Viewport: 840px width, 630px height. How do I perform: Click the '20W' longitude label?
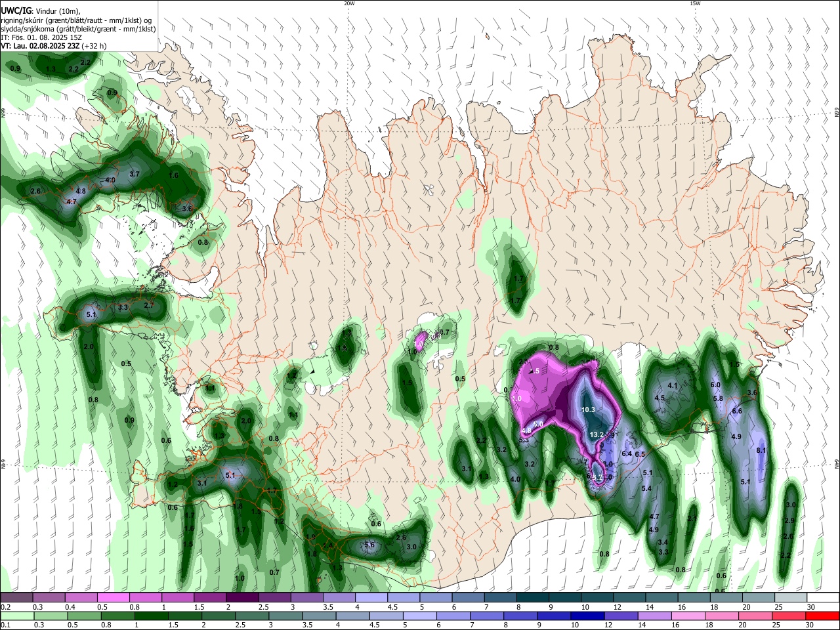349,3
